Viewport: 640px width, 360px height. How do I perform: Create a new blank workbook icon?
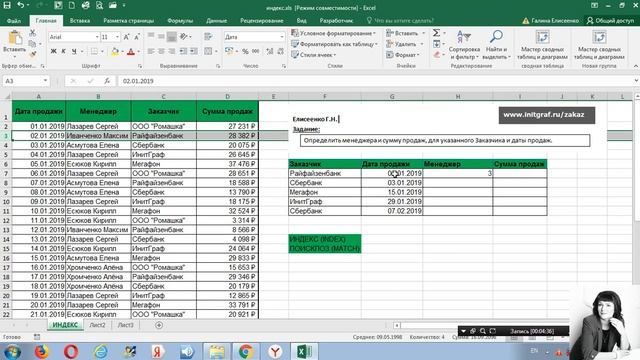72,5
